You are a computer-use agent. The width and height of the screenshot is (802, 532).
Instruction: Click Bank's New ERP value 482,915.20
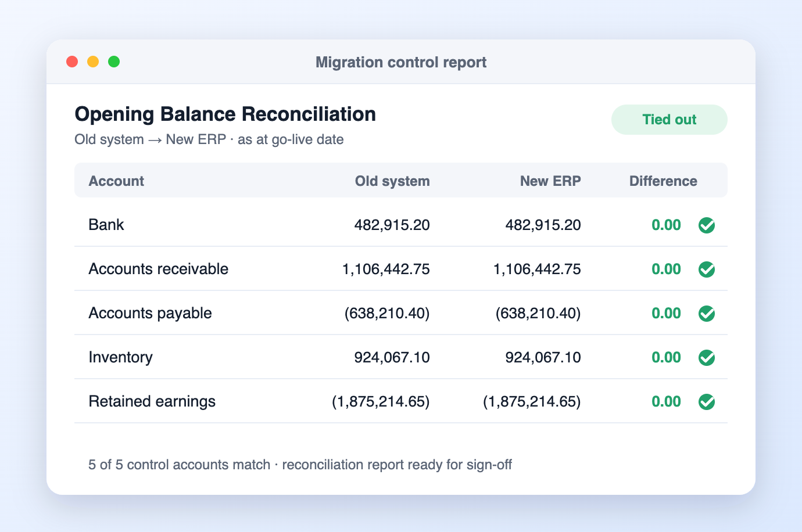click(x=543, y=225)
